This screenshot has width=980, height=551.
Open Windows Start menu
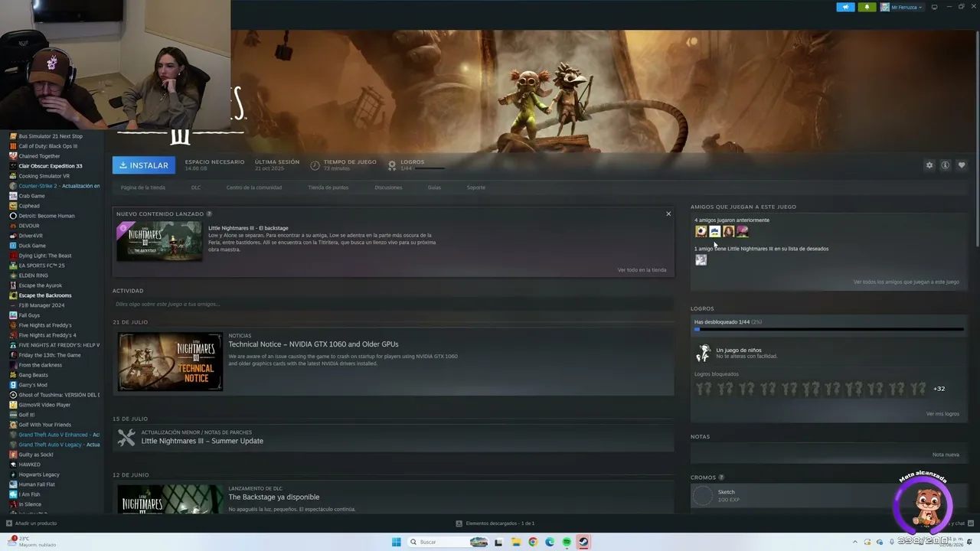pyautogui.click(x=396, y=542)
